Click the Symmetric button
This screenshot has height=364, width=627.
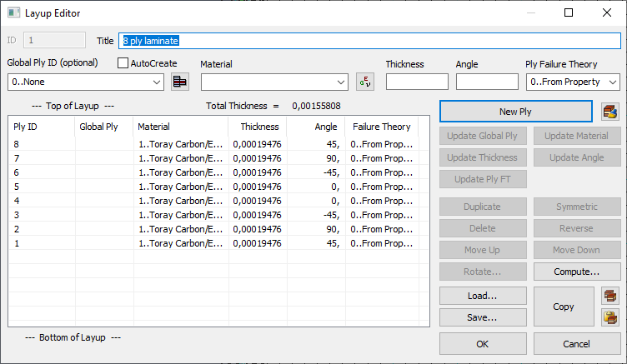[x=577, y=207]
